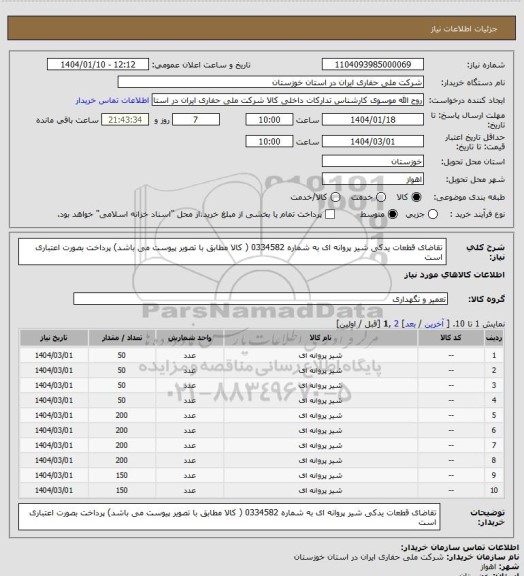524x576 pixels.
Task: Select the متوسط purchase type radio
Action: coord(393,214)
